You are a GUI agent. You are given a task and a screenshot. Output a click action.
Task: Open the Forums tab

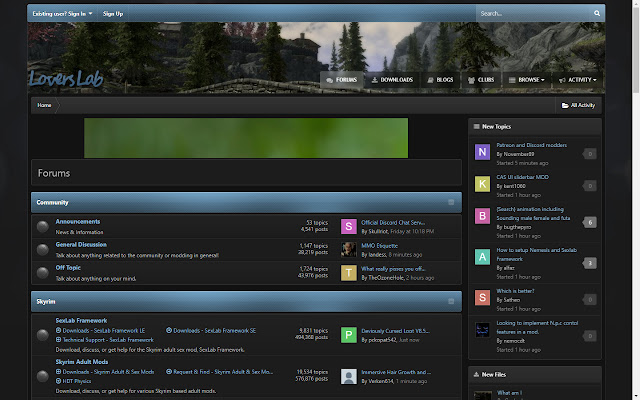(x=342, y=80)
